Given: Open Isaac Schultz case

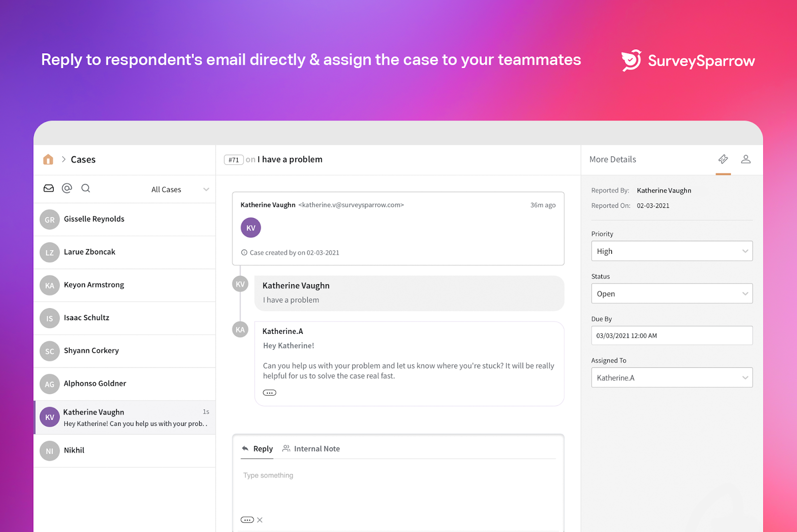Looking at the screenshot, I should pos(125,318).
